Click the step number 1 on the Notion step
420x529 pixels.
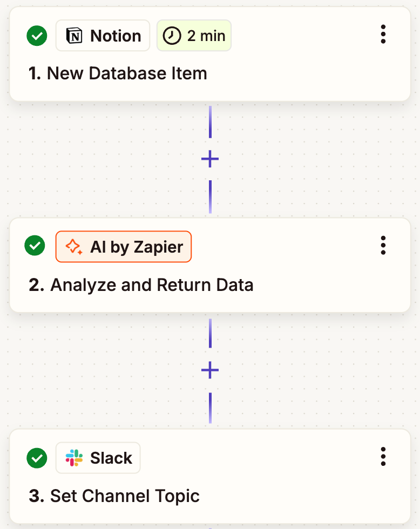(x=35, y=73)
